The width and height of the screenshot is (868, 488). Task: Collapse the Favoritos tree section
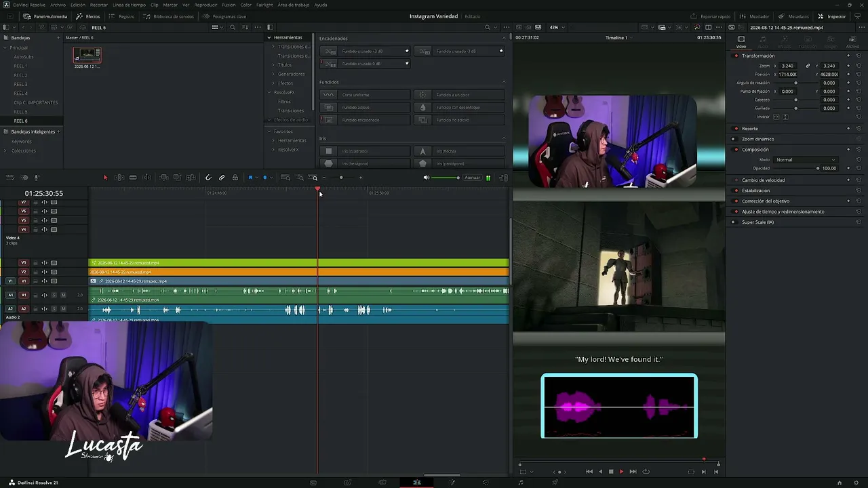click(x=269, y=131)
